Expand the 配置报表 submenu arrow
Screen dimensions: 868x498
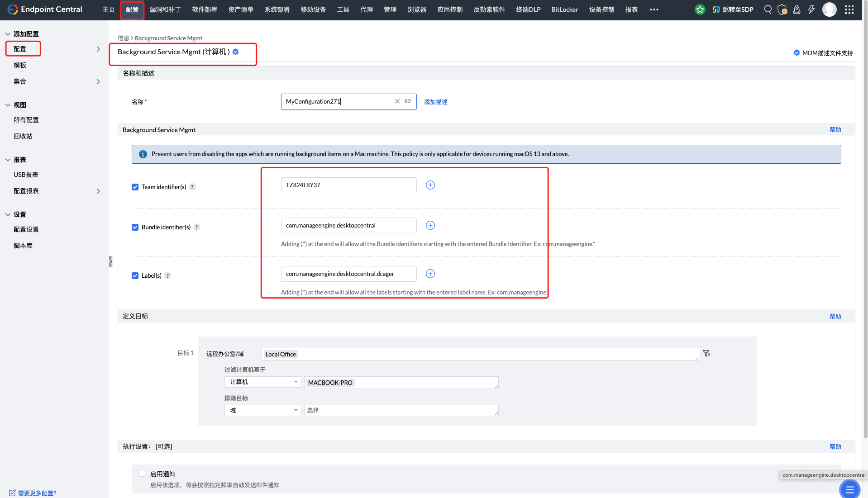98,191
